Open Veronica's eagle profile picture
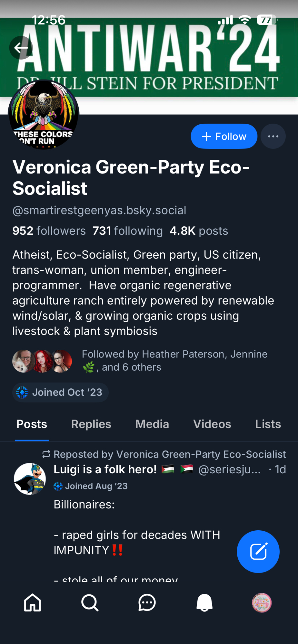The image size is (298, 644). click(43, 115)
